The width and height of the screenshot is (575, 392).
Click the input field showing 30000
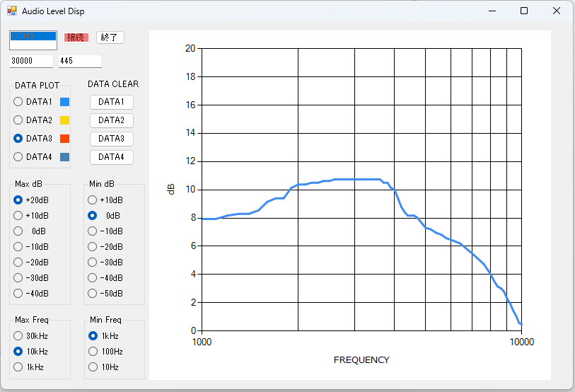coord(31,62)
